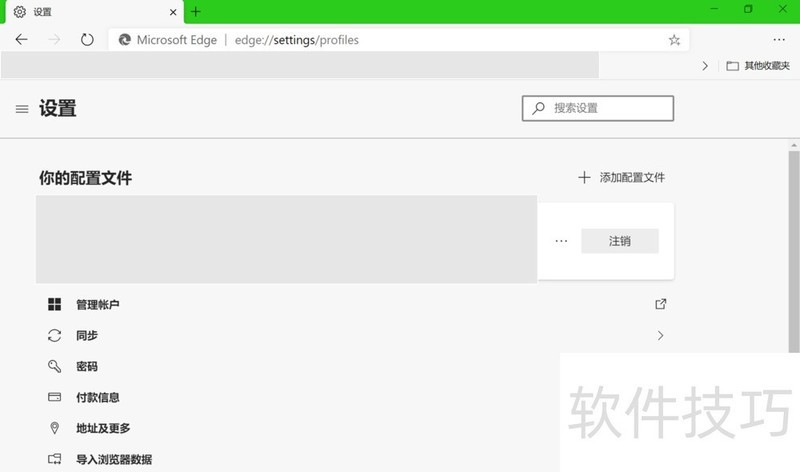The width and height of the screenshot is (800, 472).
Task: Click the 地址及更多 location pin icon
Action: point(55,428)
